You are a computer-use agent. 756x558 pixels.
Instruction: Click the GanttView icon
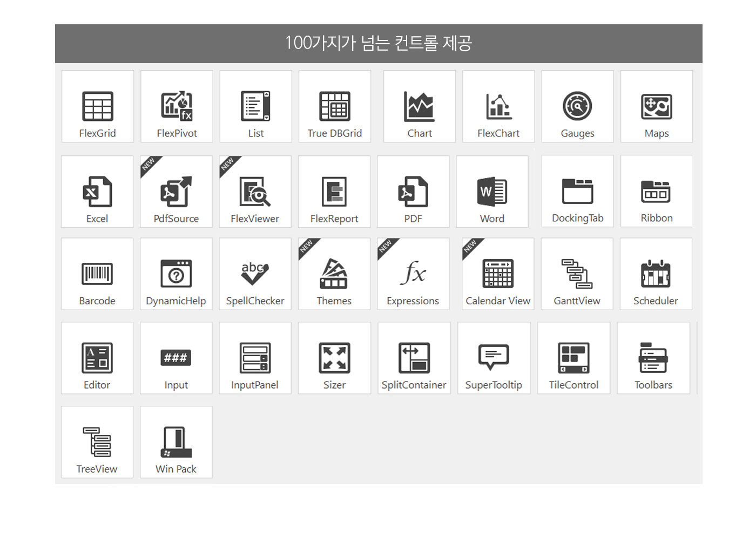click(x=577, y=274)
